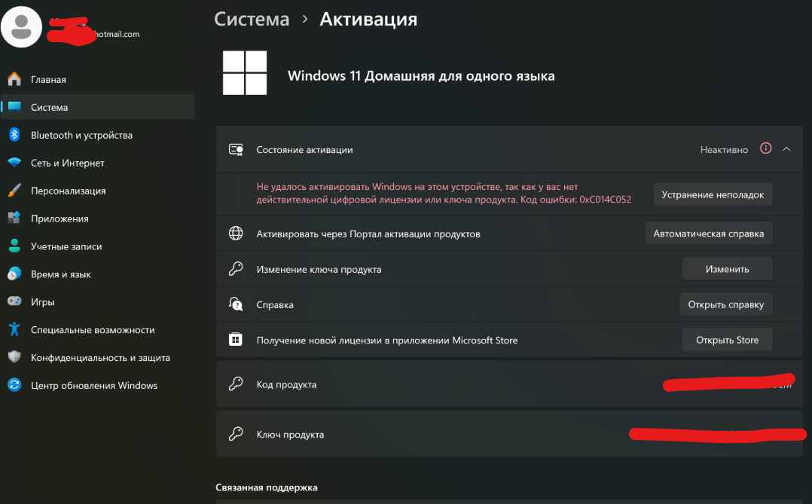Viewport: 812px width, 504px height.
Task: Click the Privacy shield icon
Action: pos(14,357)
